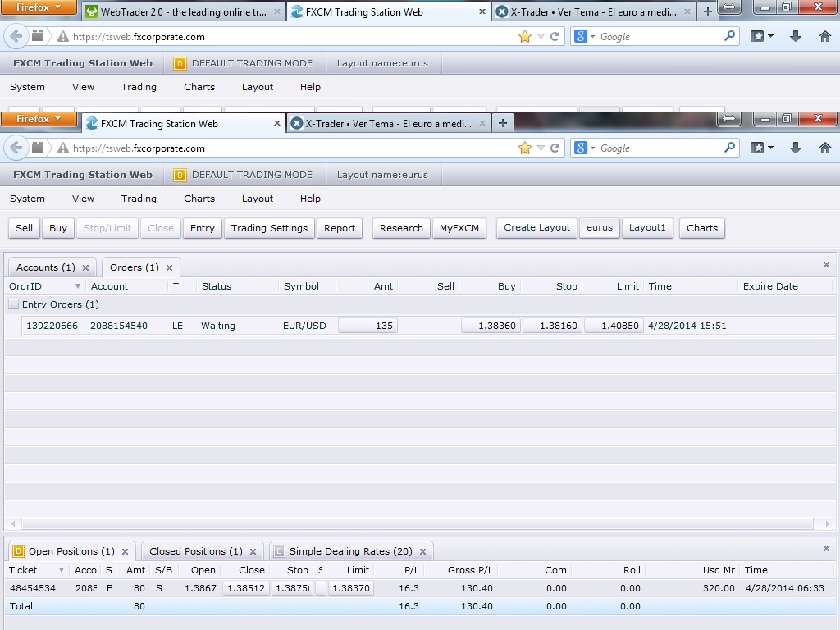Edit the order Limit price 1.40850
The height and width of the screenshot is (630, 840).
point(614,326)
